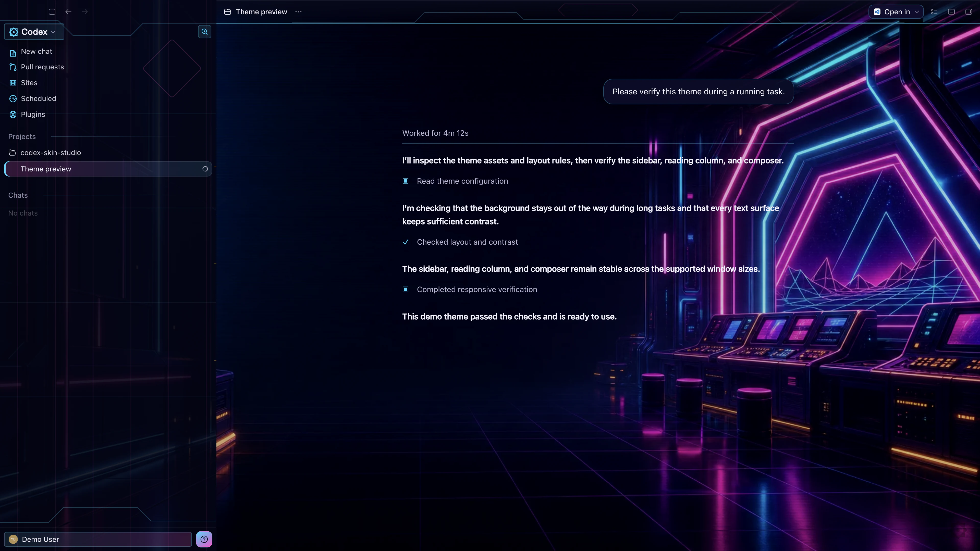This screenshot has width=980, height=551.
Task: Go to Sites
Action: tap(29, 83)
